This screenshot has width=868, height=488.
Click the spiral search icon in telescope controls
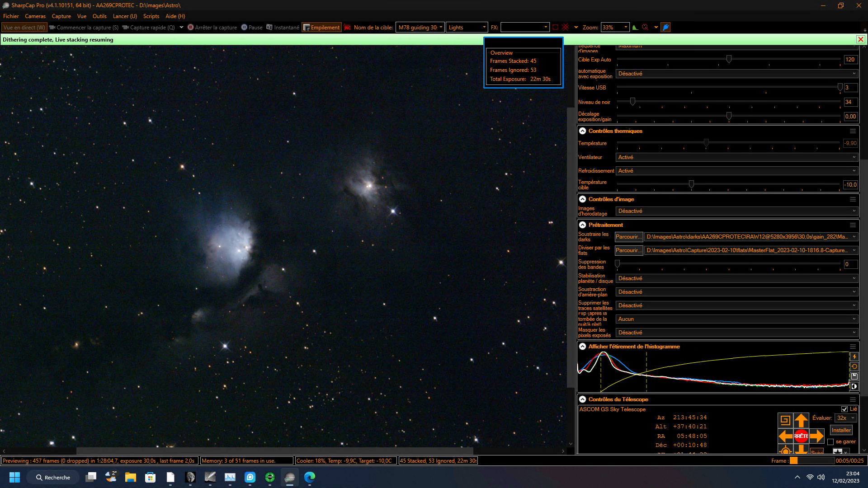coord(785,421)
